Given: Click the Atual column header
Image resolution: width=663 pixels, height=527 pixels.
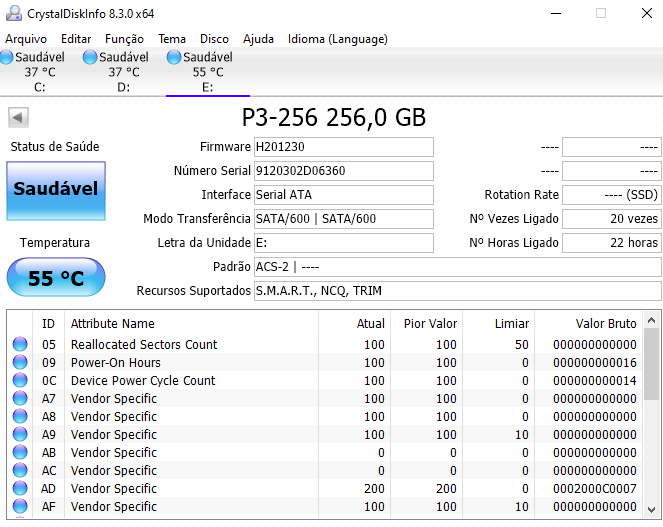Looking at the screenshot, I should click(354, 324).
